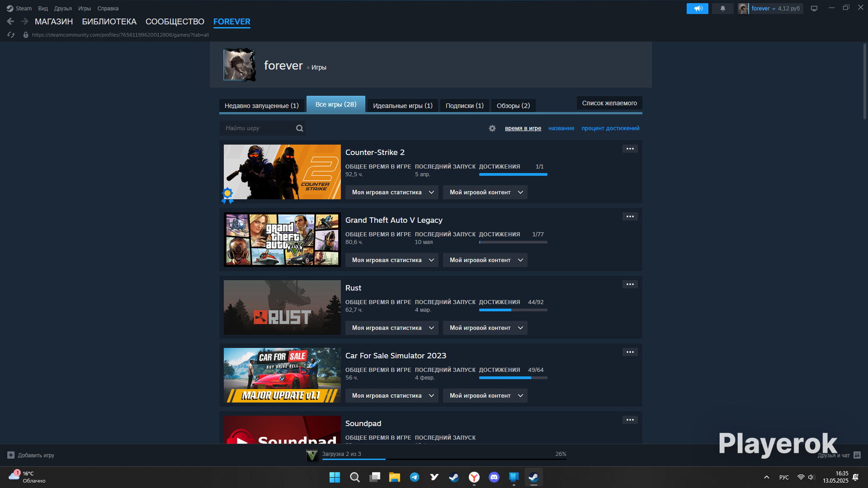Click the plus icon to add a game
This screenshot has width=868, height=488.
tap(11, 455)
